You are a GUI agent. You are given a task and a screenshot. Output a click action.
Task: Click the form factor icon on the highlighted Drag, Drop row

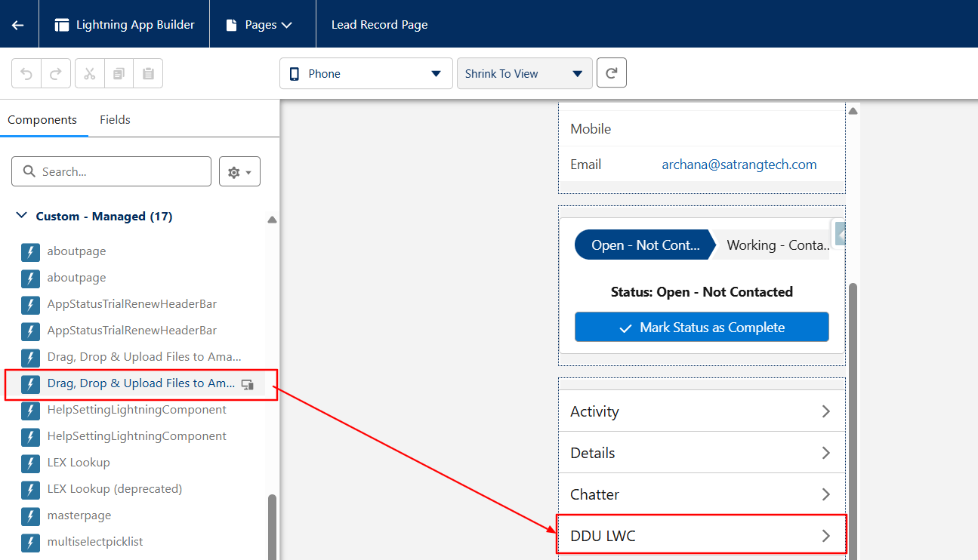pos(248,384)
